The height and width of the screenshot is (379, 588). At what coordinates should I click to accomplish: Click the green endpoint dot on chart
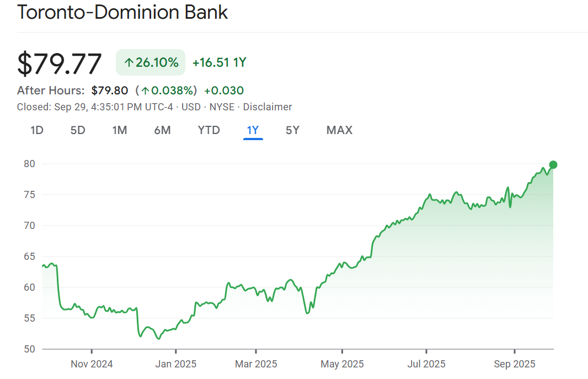553,164
